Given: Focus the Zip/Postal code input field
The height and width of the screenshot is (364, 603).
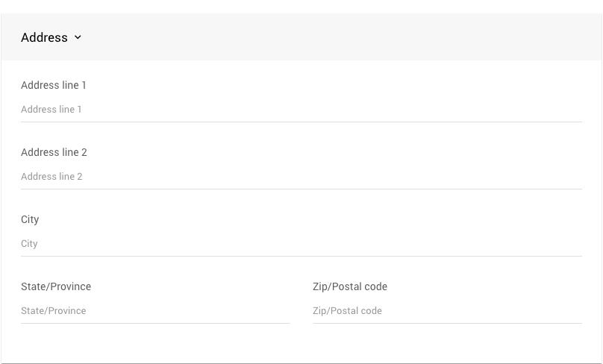Looking at the screenshot, I should point(447,311).
